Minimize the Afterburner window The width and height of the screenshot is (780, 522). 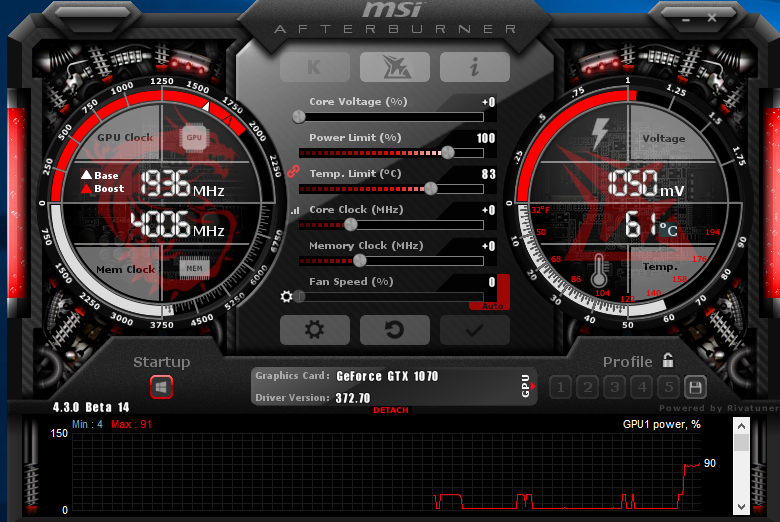(x=686, y=20)
